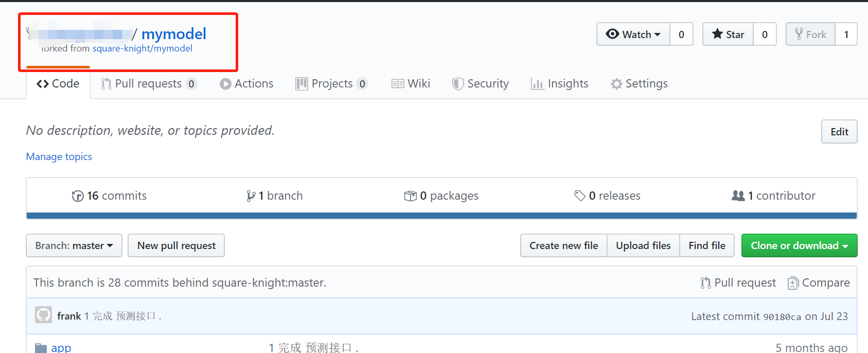This screenshot has height=353, width=868.
Task: Click Create new file button
Action: click(x=564, y=245)
